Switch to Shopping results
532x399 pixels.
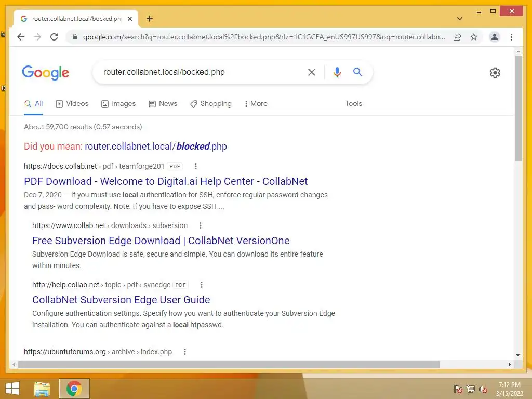tap(211, 104)
